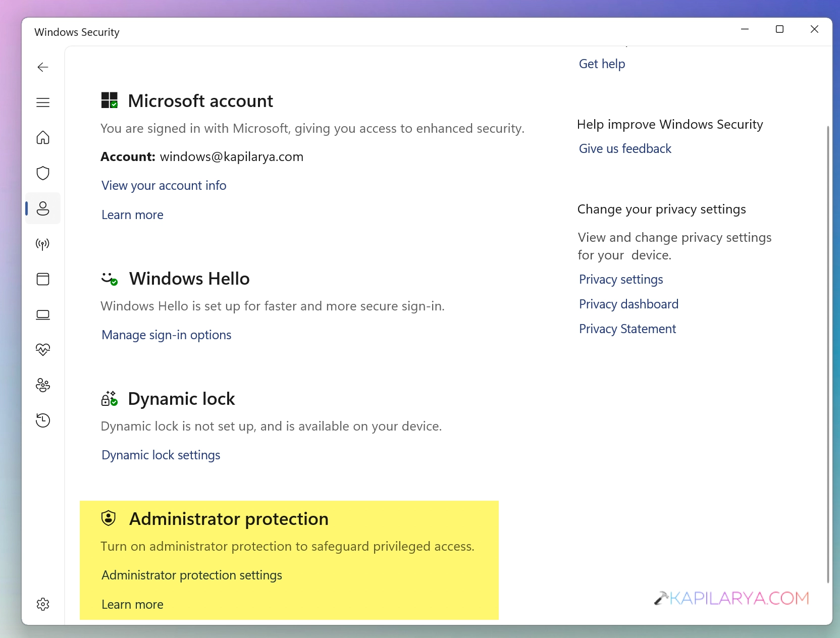Click the Microsoft account logo icon
This screenshot has height=638, width=840.
click(110, 100)
